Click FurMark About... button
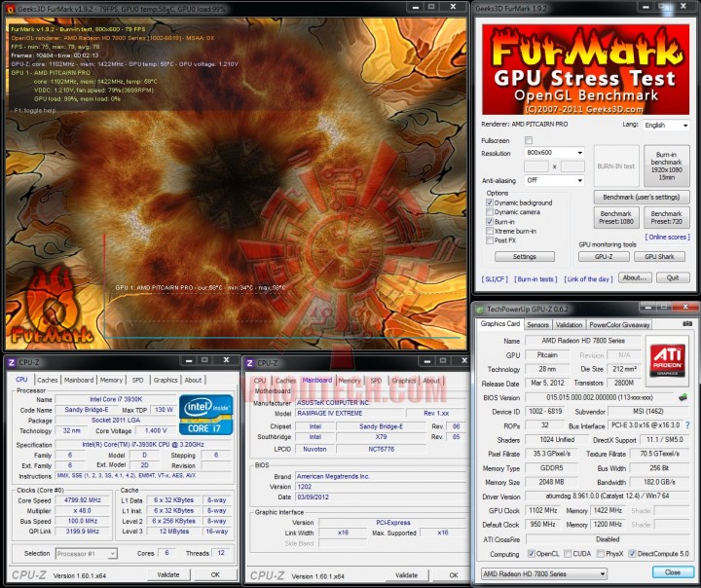The width and height of the screenshot is (701, 588). click(635, 277)
